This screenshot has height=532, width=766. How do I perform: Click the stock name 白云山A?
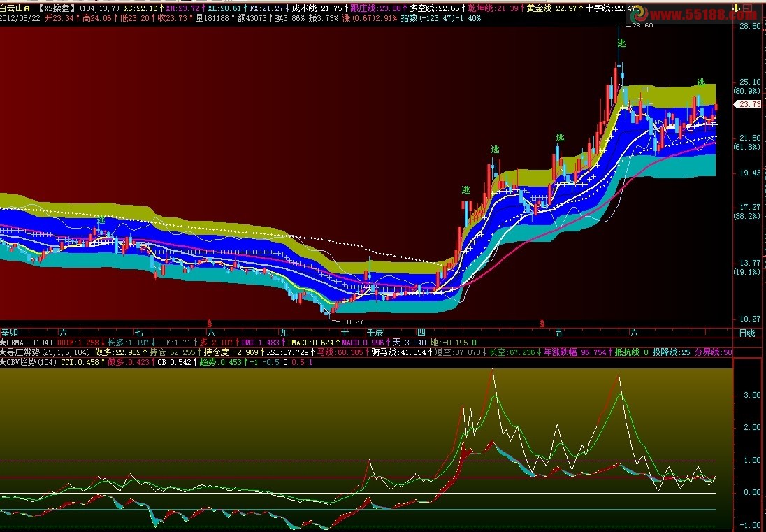[15, 8]
